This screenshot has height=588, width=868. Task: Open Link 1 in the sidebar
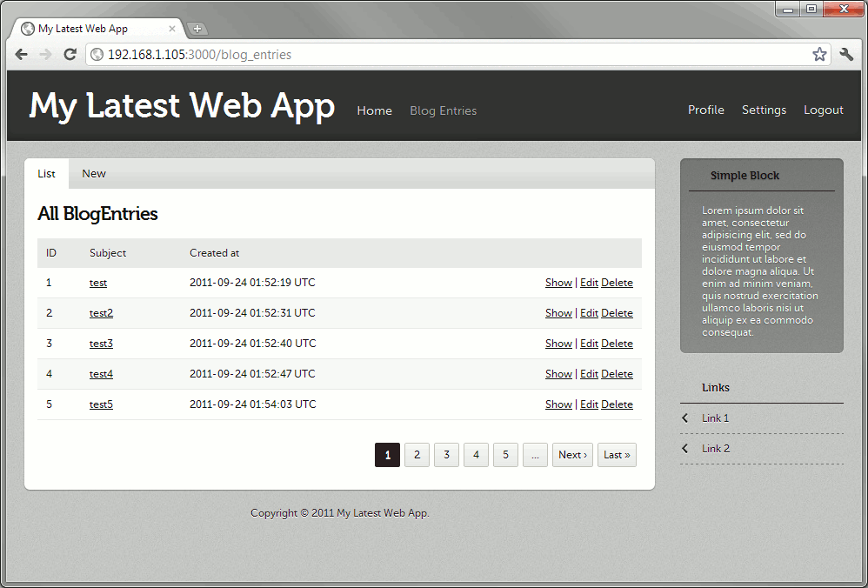(x=715, y=418)
